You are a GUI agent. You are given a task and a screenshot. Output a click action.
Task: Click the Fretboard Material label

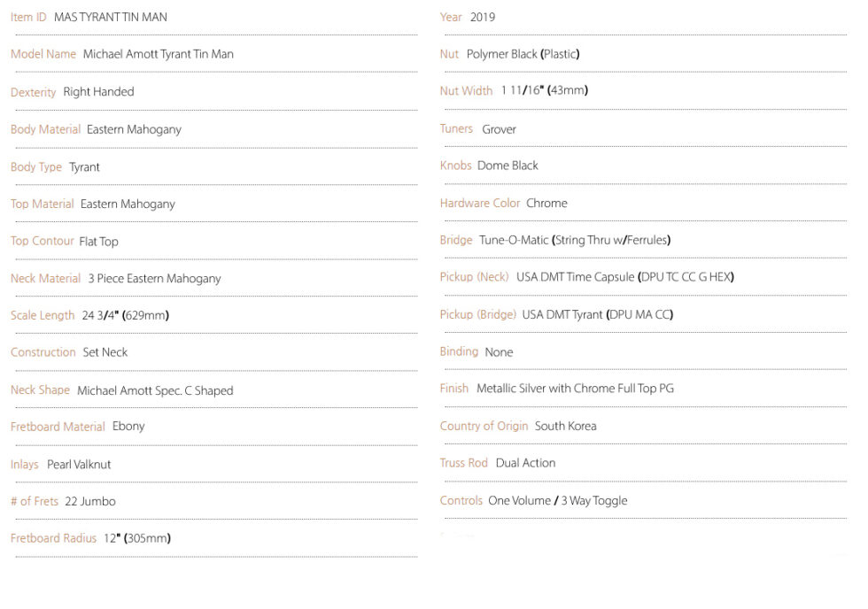[58, 427]
